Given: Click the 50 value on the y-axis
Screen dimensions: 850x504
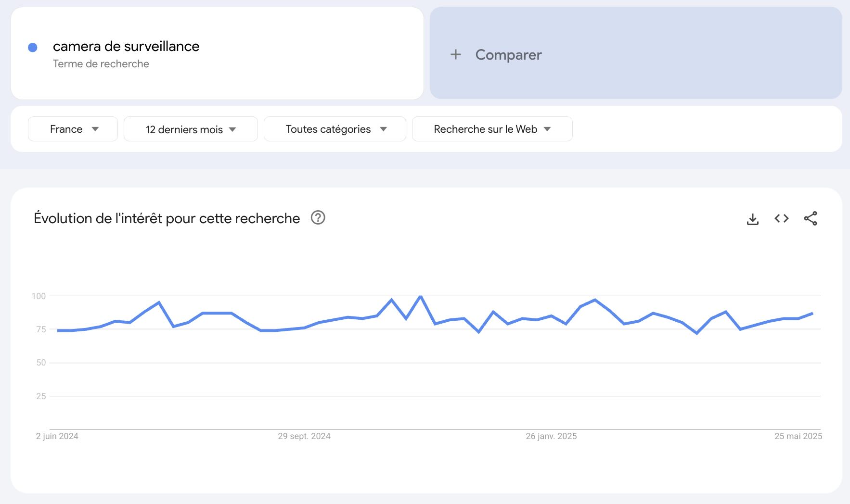Looking at the screenshot, I should click(x=41, y=363).
